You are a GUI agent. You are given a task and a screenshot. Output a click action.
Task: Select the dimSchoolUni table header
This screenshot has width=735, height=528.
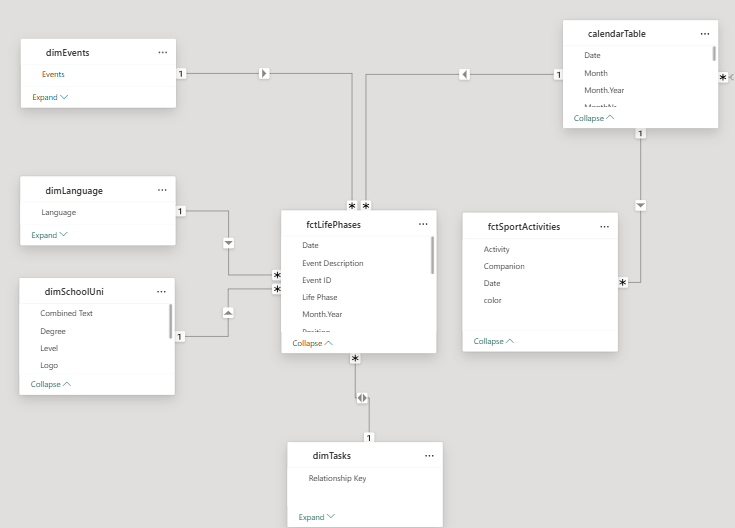pyautogui.click(x=97, y=292)
